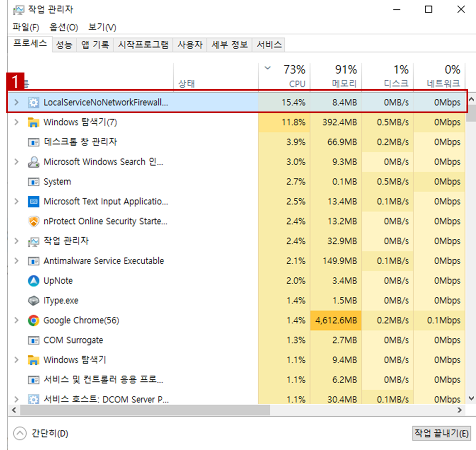The image size is (476, 450).
Task: Click the Antimalware Service Executable icon
Action: 34,261
